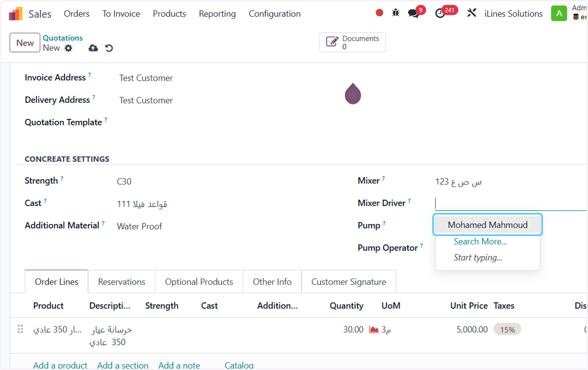Click Search More... in the dropdown
This screenshot has height=370, width=588.
point(480,241)
